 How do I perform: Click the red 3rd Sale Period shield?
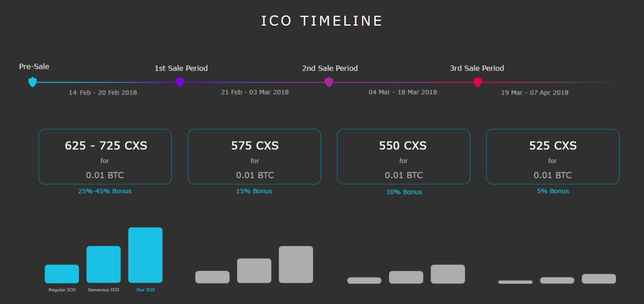(x=478, y=82)
